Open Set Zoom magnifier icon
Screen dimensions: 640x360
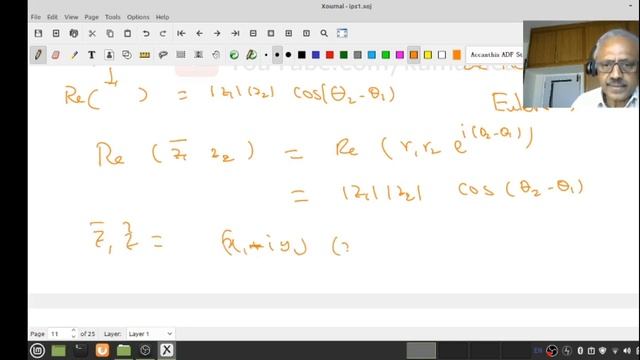[324, 33]
